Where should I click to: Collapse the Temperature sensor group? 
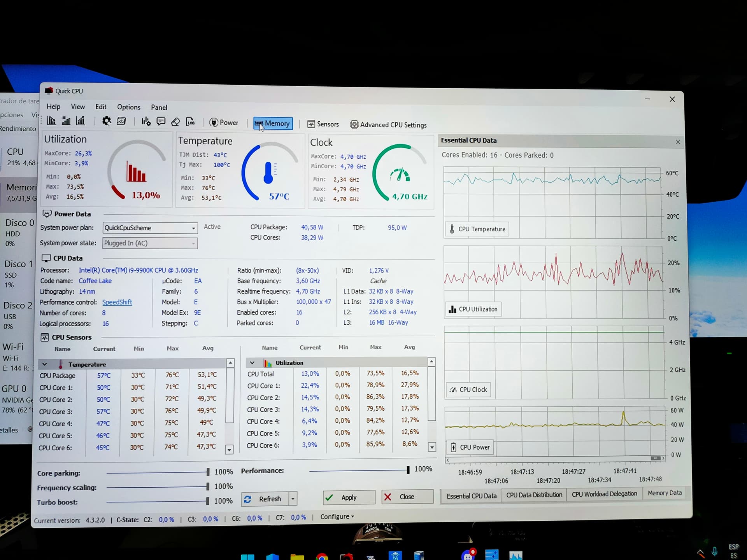(x=45, y=364)
